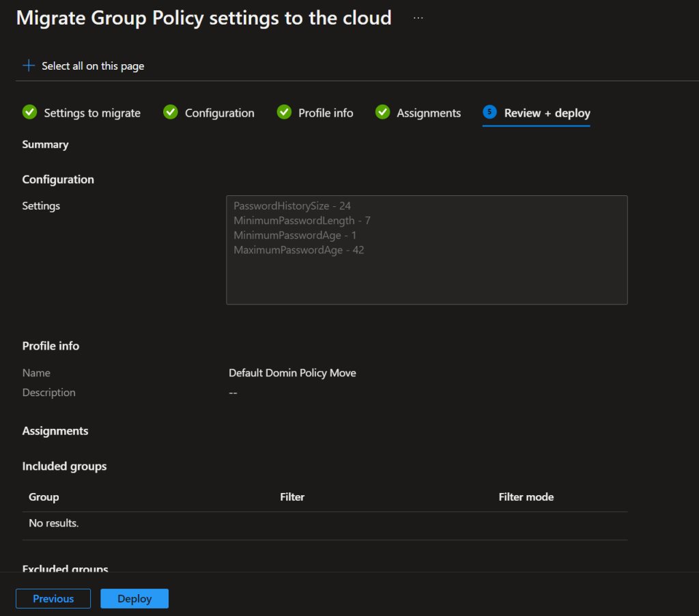Click green checkmark next to Configuration step
Screen dimensions: 699x616
(171, 112)
